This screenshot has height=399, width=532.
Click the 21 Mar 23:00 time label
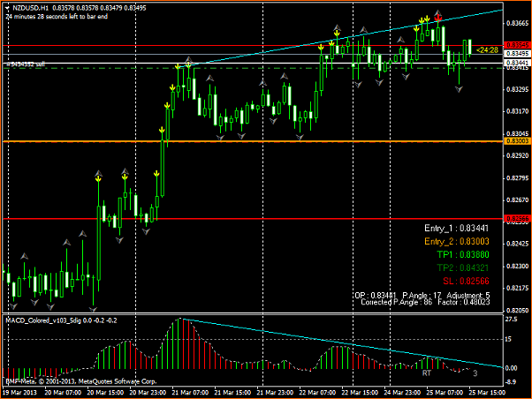275,393
